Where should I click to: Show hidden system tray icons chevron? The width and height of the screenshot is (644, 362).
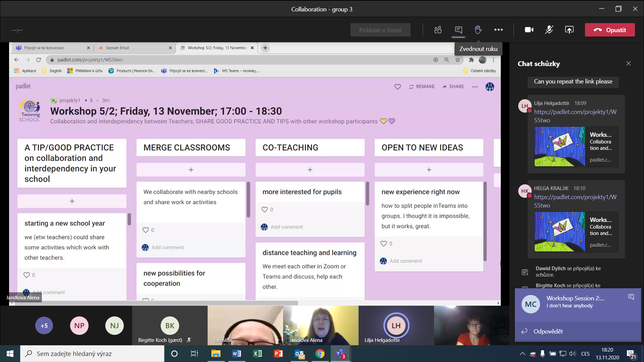522,354
